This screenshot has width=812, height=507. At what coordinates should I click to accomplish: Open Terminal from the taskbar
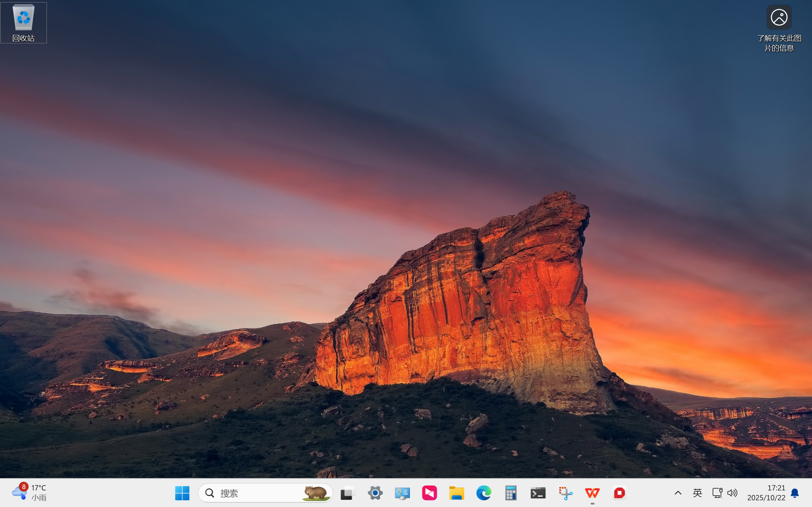click(x=538, y=493)
